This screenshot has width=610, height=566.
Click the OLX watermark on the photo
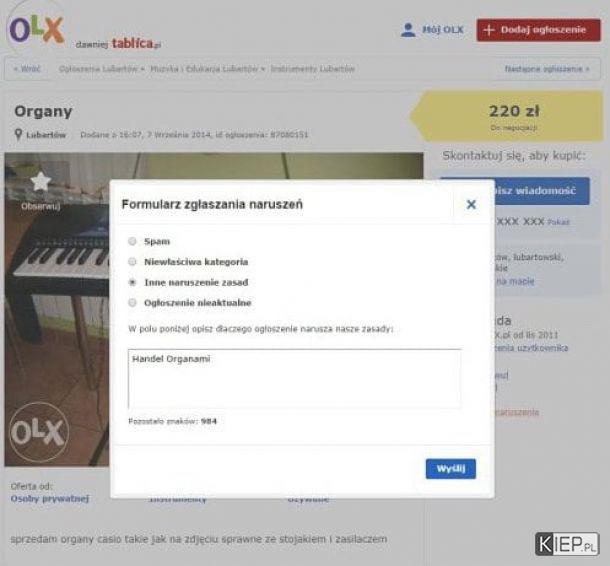(39, 432)
